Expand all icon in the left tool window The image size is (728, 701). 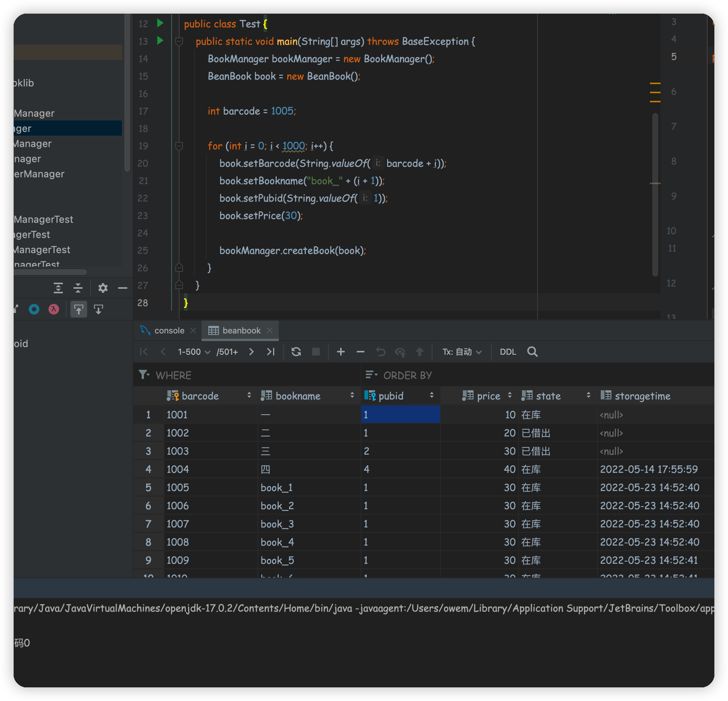[x=58, y=288]
